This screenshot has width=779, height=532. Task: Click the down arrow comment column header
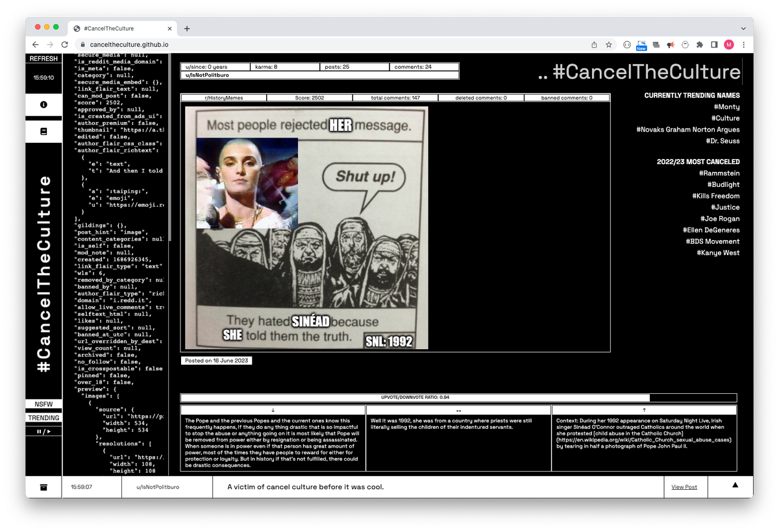pos(273,410)
